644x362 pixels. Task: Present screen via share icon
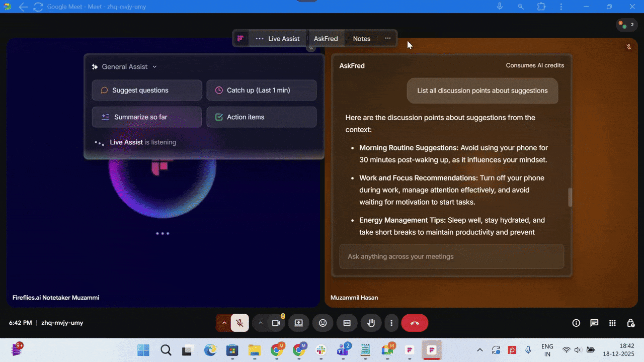(x=298, y=323)
